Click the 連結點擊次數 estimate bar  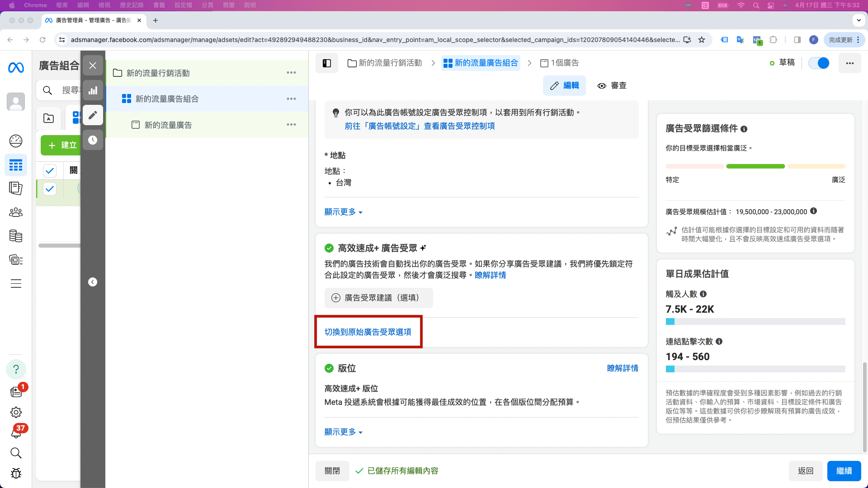[755, 369]
